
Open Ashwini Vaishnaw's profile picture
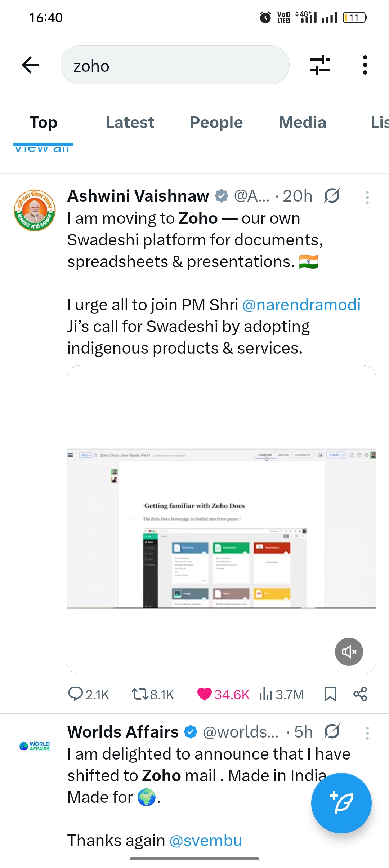click(35, 210)
